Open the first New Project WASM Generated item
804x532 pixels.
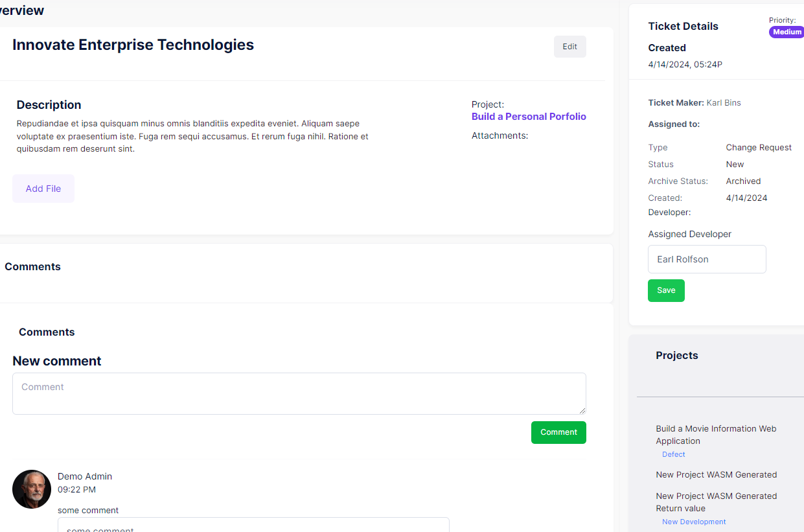pos(716,474)
